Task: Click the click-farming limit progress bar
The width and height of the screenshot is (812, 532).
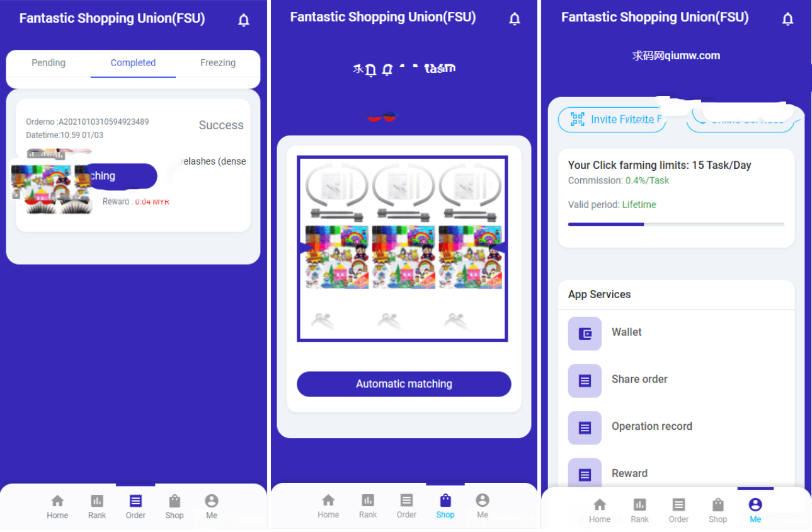Action: coord(676,224)
